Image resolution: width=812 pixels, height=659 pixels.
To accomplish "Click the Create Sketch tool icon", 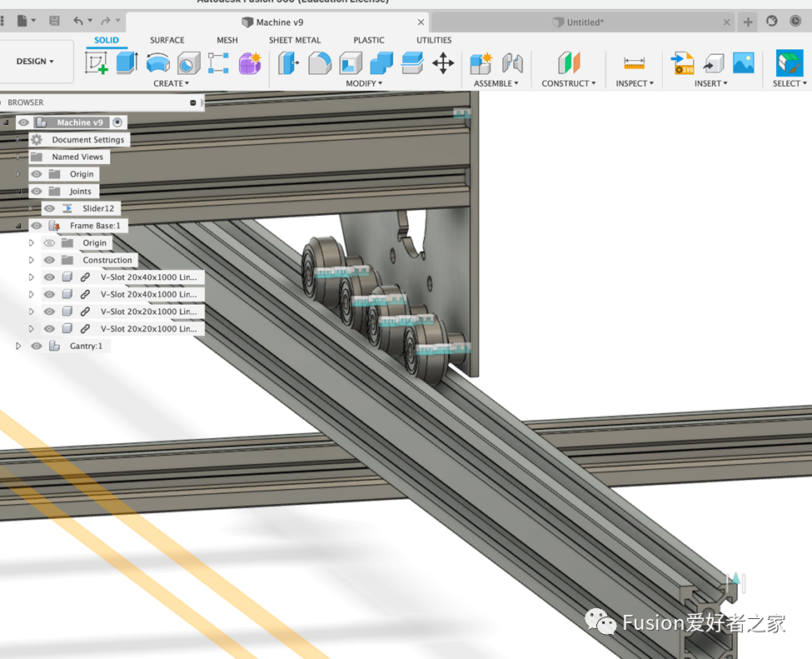I will pos(97,63).
